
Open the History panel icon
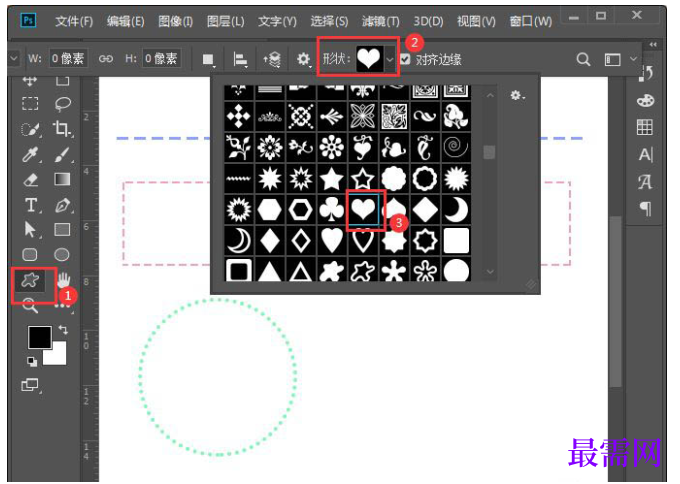coord(646,74)
